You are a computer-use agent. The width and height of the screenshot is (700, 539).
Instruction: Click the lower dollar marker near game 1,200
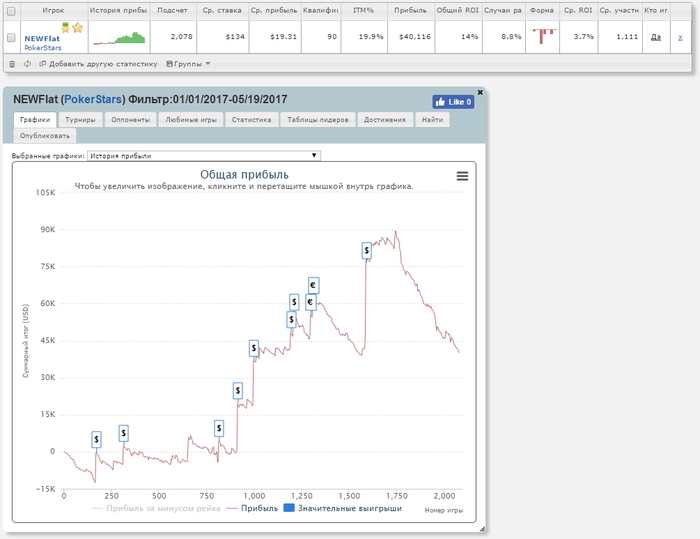291,319
